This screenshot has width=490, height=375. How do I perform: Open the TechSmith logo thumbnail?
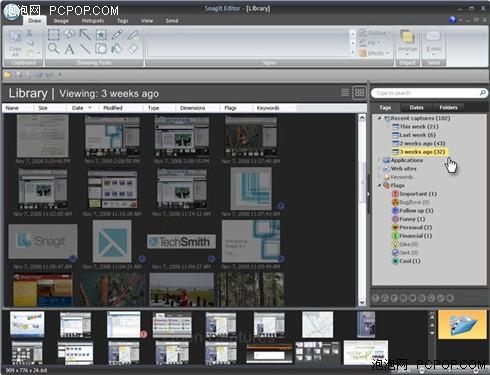coord(182,241)
